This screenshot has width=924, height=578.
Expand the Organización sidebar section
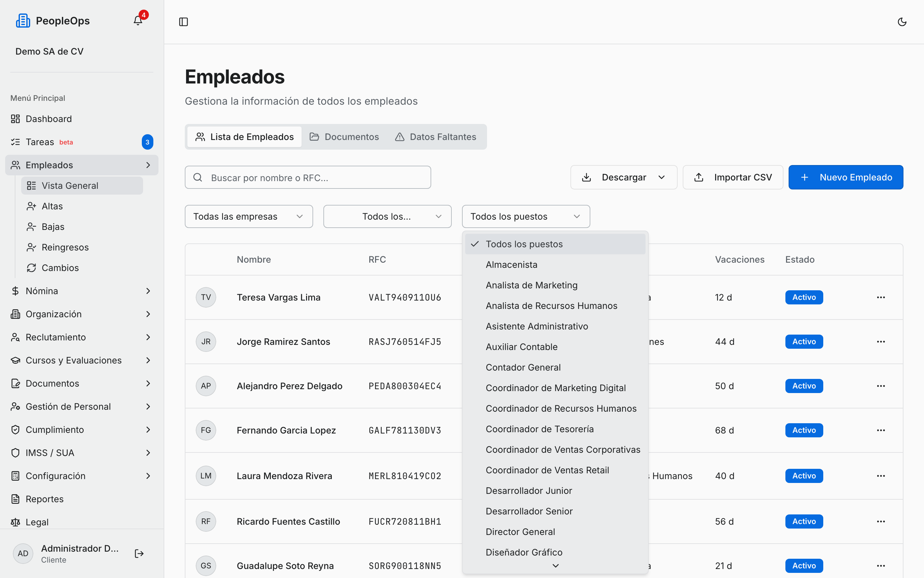(x=82, y=314)
